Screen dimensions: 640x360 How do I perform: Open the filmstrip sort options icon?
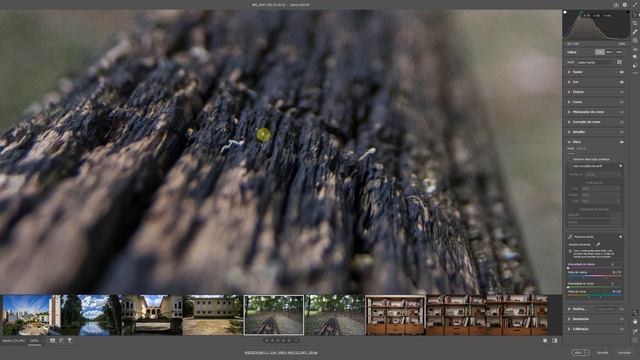(61, 340)
